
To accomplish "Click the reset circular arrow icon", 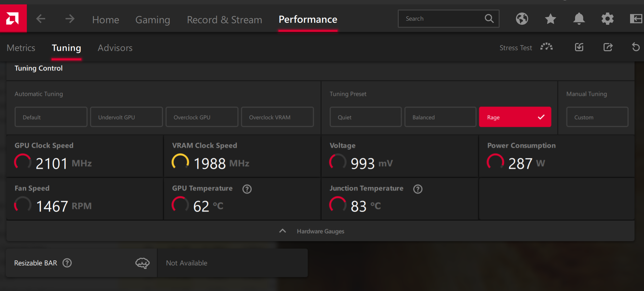I will (x=636, y=47).
